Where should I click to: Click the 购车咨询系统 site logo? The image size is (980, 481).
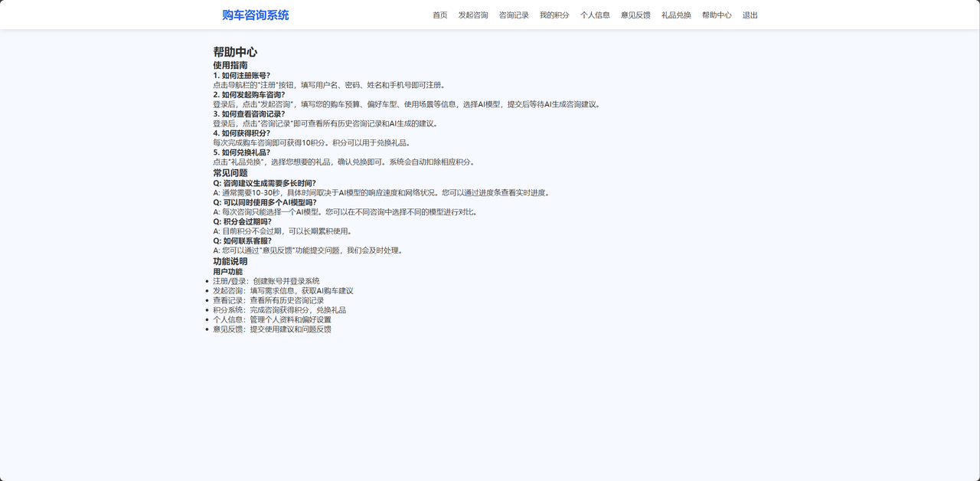pos(255,15)
